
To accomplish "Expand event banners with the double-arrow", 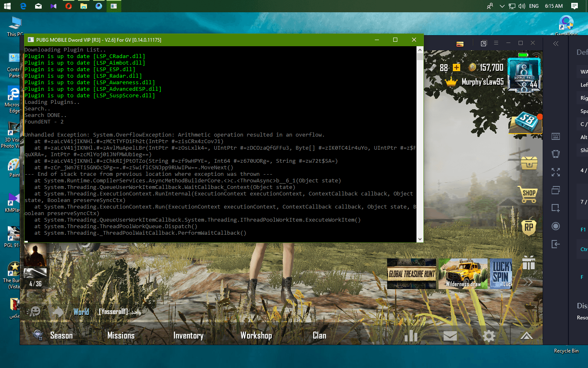I will 528,282.
